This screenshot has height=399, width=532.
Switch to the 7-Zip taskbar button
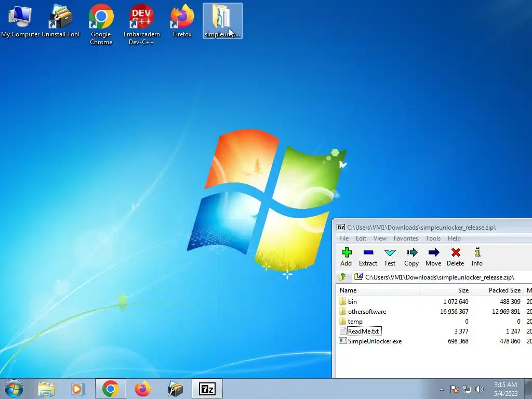[x=207, y=389]
